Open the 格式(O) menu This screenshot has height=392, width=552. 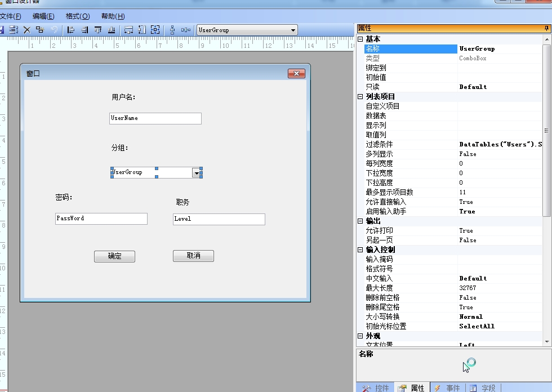pos(78,16)
